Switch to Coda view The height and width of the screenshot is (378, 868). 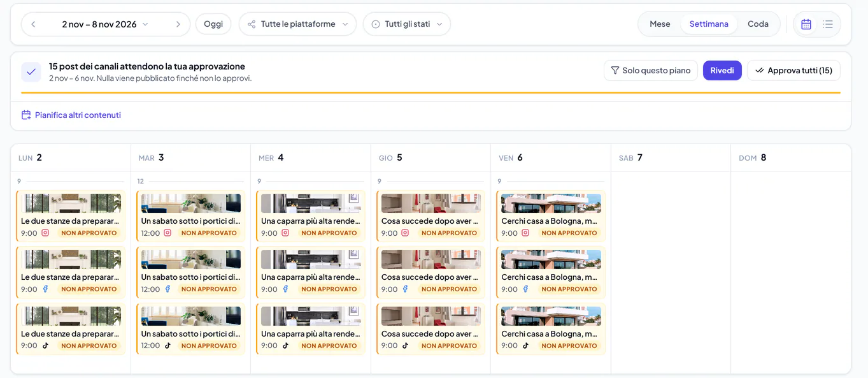point(758,24)
